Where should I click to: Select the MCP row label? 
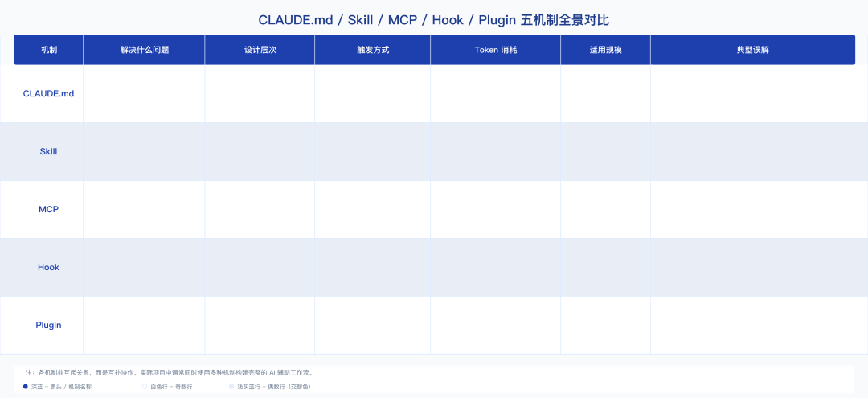(49, 209)
